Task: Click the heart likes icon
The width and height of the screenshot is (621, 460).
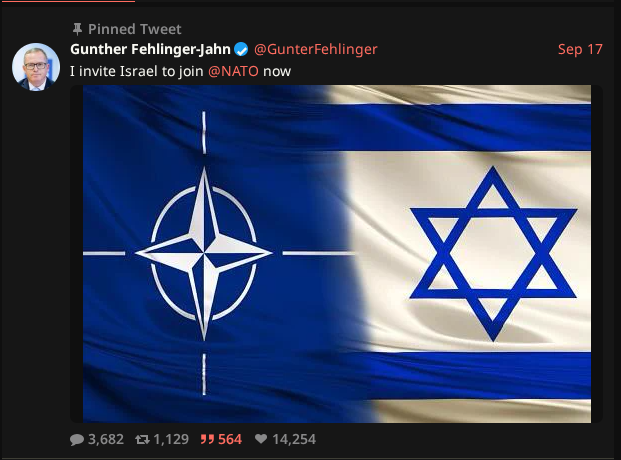Action: pos(261,439)
